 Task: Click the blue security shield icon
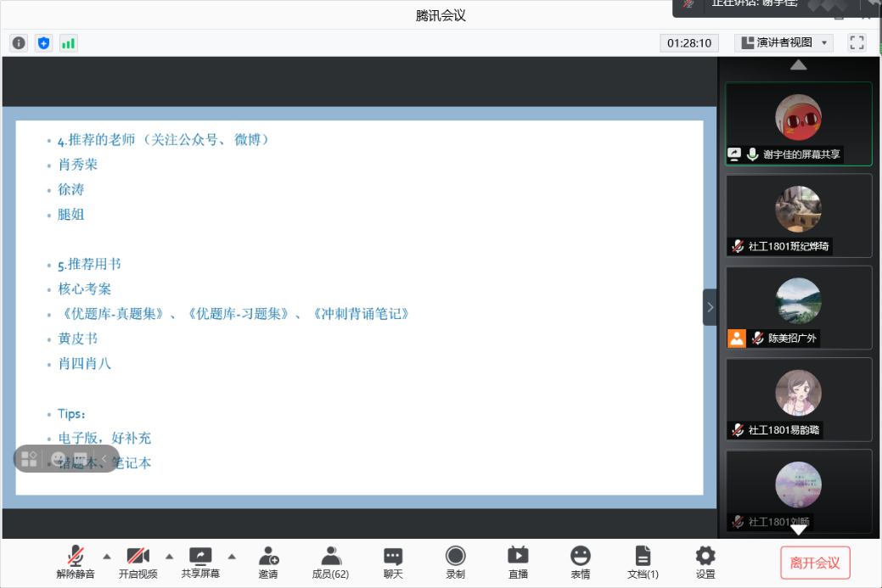(43, 42)
